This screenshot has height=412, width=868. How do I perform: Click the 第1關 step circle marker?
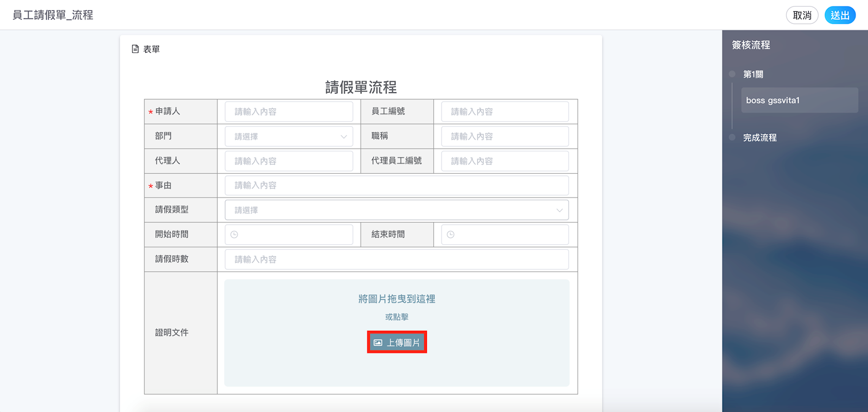click(732, 74)
